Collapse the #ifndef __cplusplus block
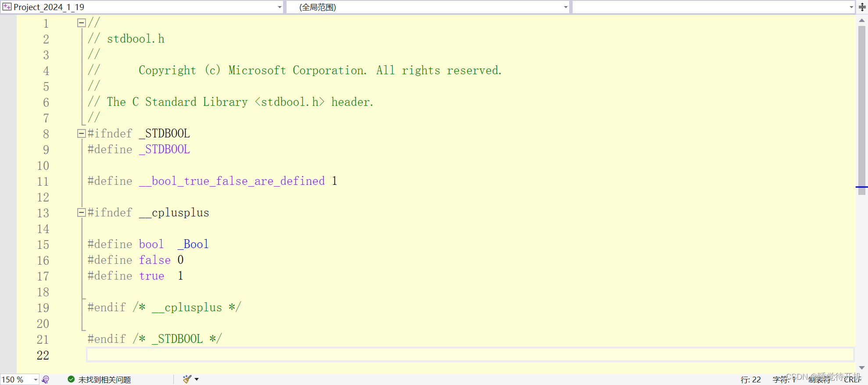The image size is (868, 385). coord(81,212)
